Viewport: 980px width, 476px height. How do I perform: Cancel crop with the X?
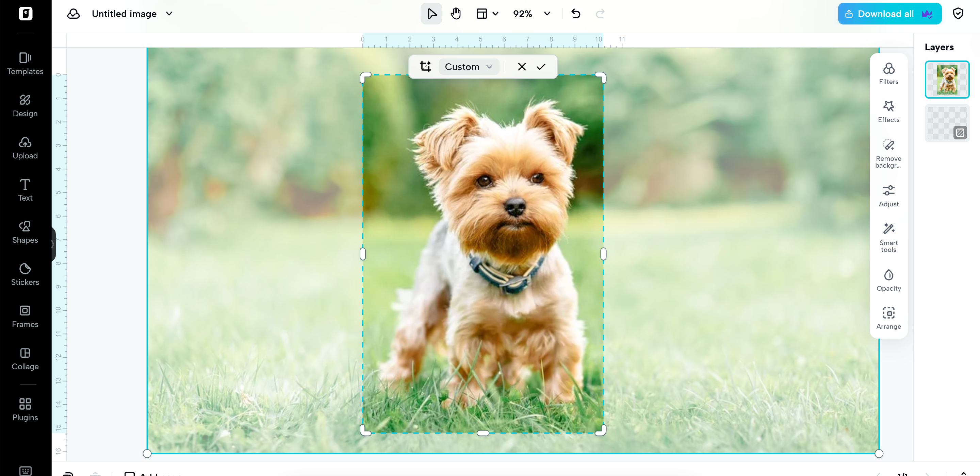coord(522,67)
